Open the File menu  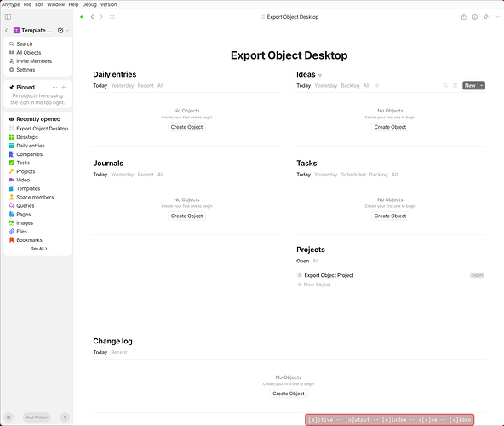click(27, 4)
